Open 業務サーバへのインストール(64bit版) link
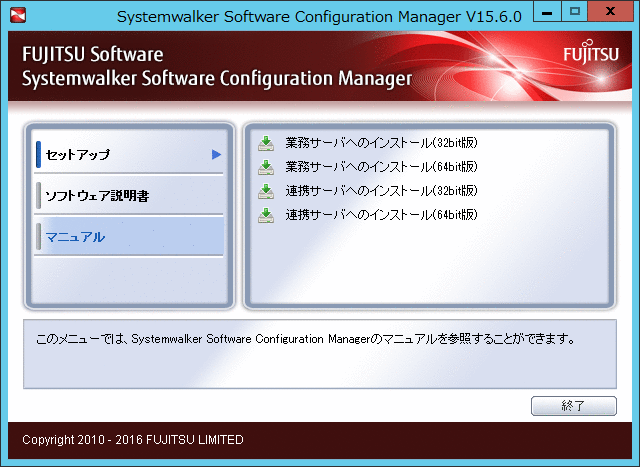 [x=381, y=167]
